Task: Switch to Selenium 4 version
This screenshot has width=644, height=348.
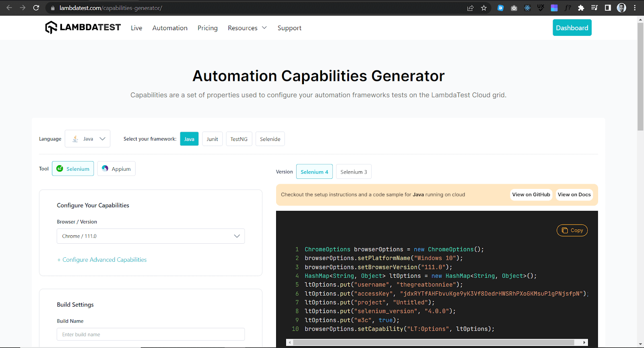Action: [x=314, y=172]
